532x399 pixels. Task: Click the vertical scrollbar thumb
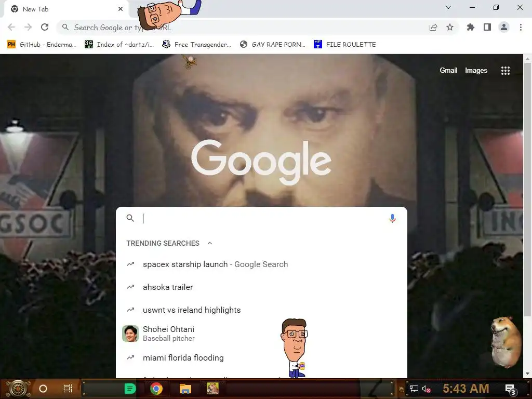point(527,190)
